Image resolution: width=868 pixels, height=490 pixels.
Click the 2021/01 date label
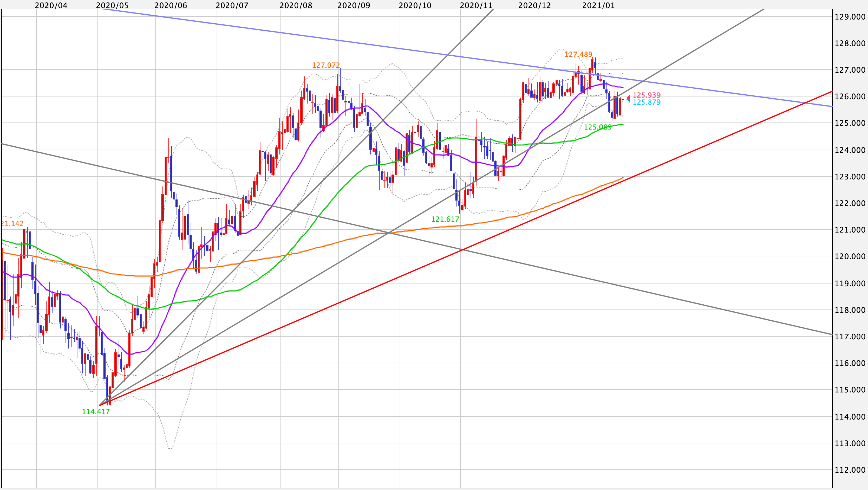pos(599,5)
